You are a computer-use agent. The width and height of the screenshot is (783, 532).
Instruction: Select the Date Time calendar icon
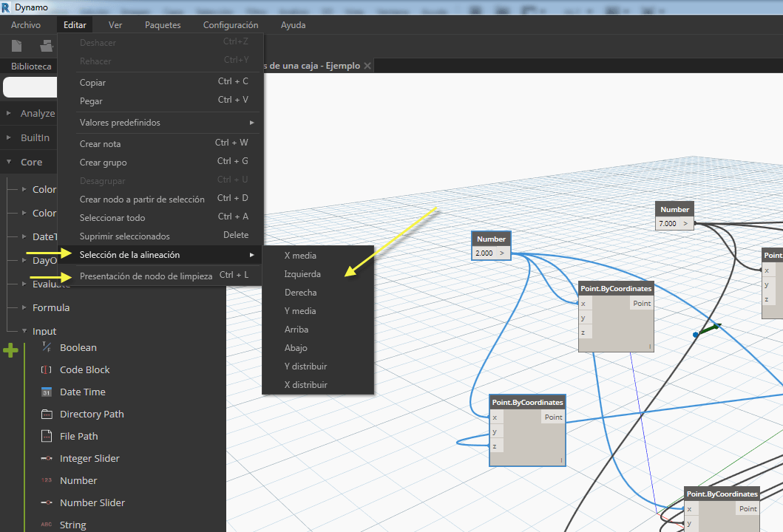47,392
